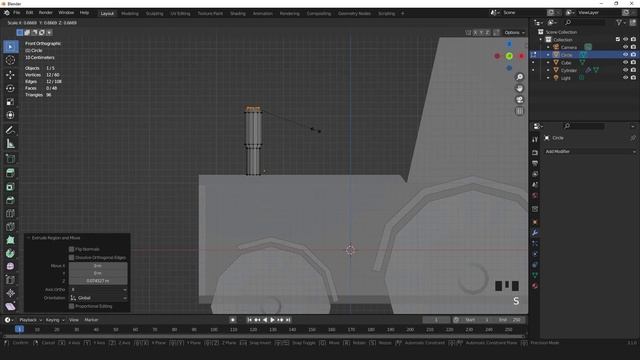
Task: Select the Spin tool
Action: (10, 253)
